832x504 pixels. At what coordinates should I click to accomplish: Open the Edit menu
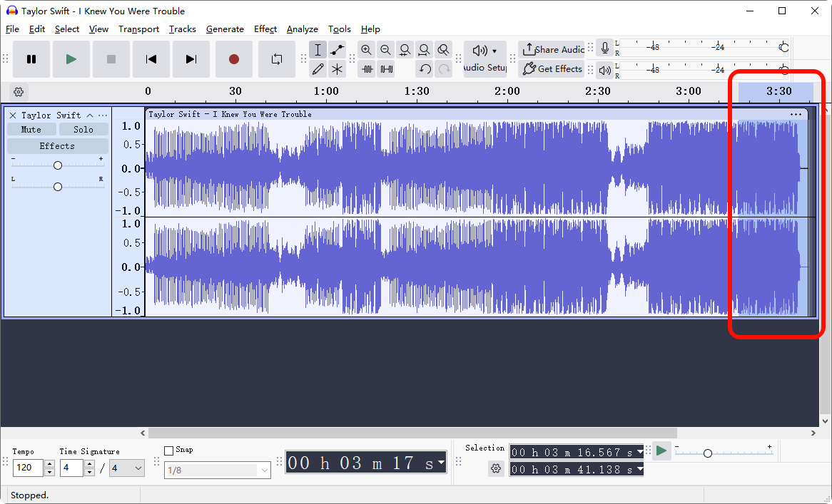(36, 29)
